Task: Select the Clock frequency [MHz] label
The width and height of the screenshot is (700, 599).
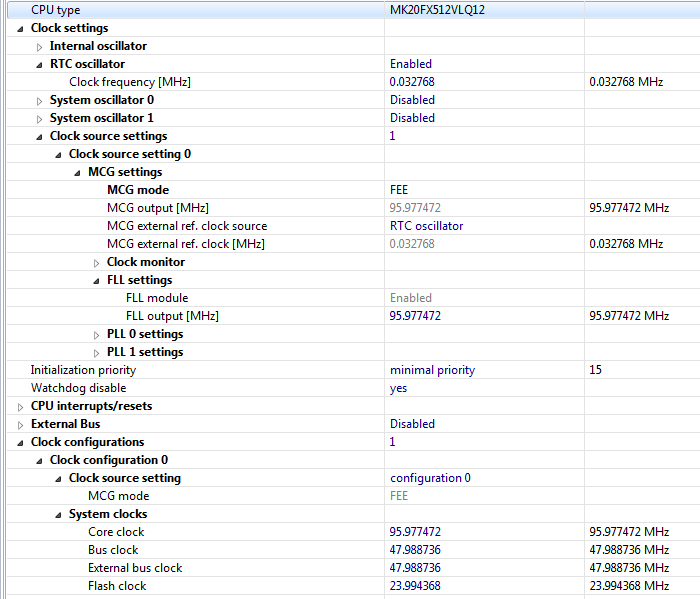Action: coord(130,82)
